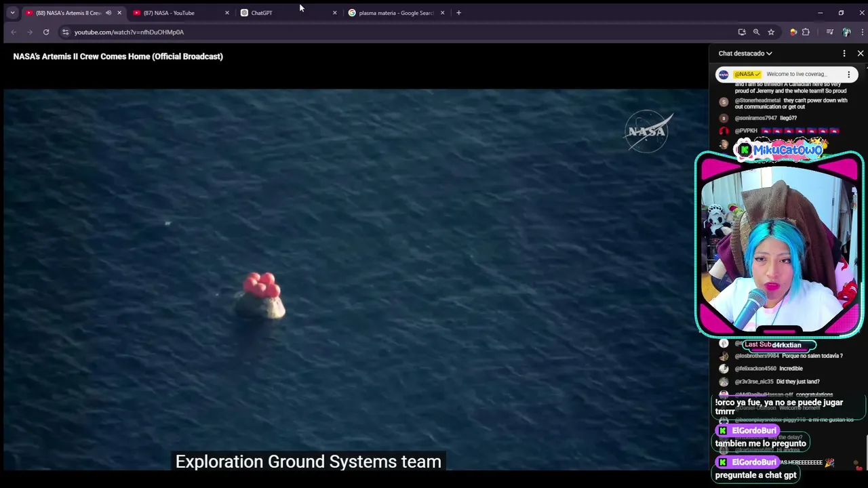Switch to NASA's Artemis II Crew tab

(x=68, y=13)
